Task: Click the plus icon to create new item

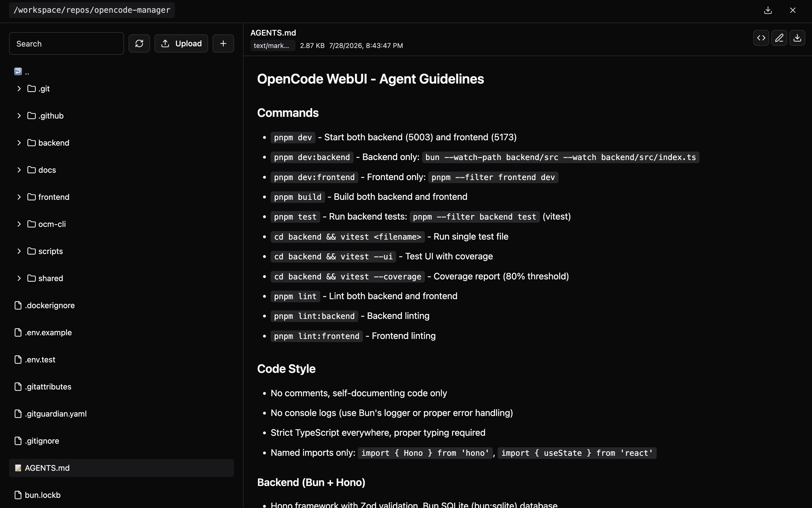Action: (x=223, y=43)
